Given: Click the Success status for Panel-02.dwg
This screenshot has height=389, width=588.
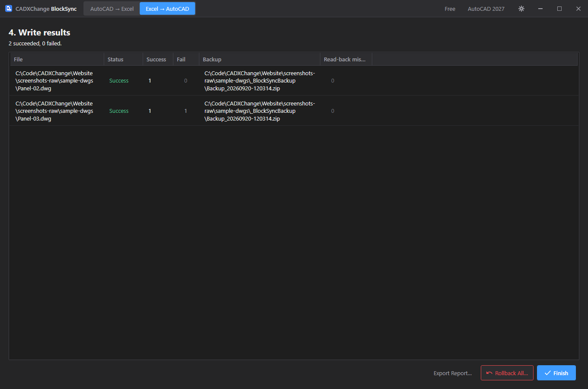Looking at the screenshot, I should (119, 81).
